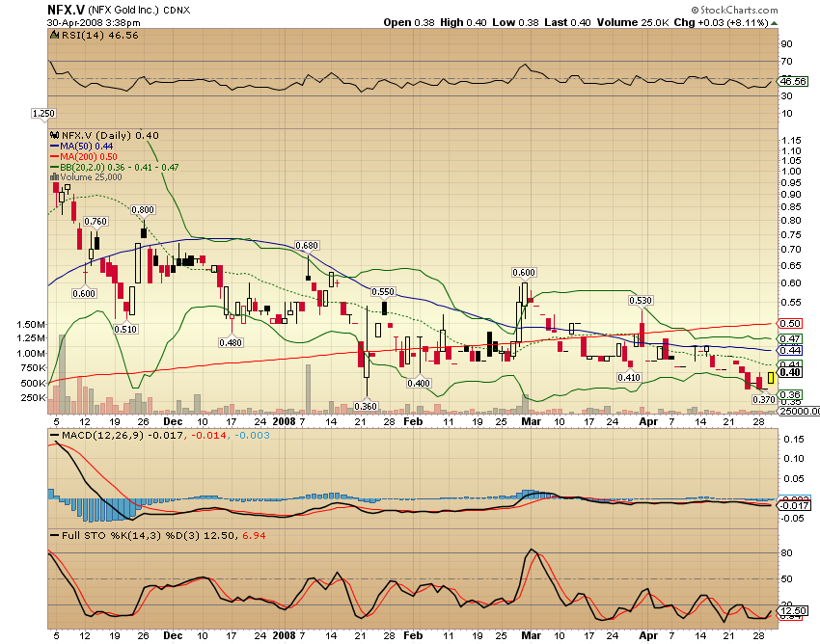
Task: Click the NFX.V ticker title
Action: 66,10
